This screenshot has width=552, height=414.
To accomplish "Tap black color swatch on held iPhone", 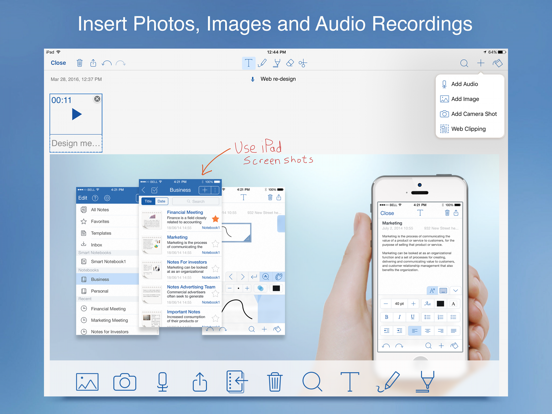I will pos(440,303).
